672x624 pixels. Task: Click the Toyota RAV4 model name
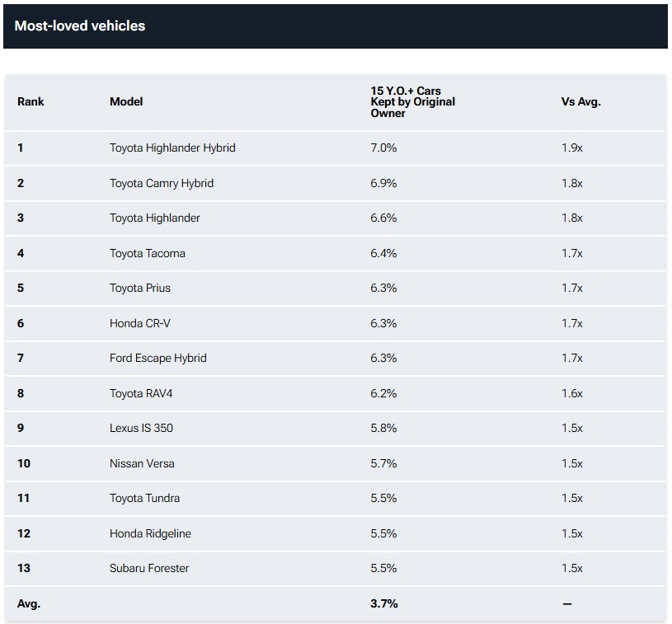pyautogui.click(x=141, y=393)
